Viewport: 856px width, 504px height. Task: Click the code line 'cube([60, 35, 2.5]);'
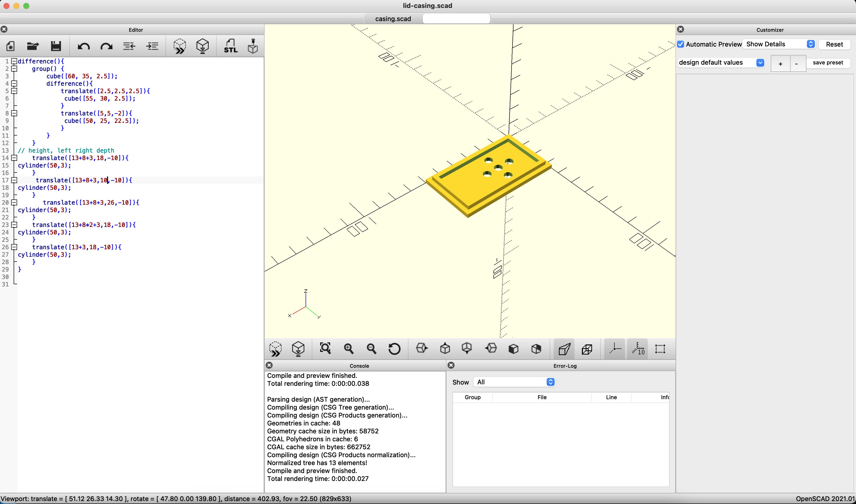[82, 76]
